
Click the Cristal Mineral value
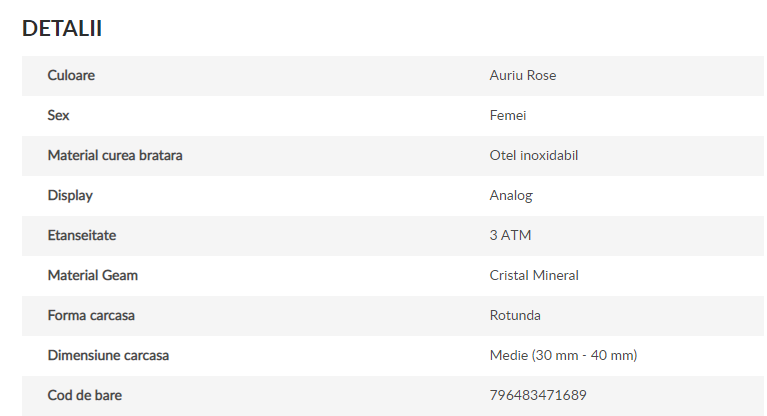point(534,276)
